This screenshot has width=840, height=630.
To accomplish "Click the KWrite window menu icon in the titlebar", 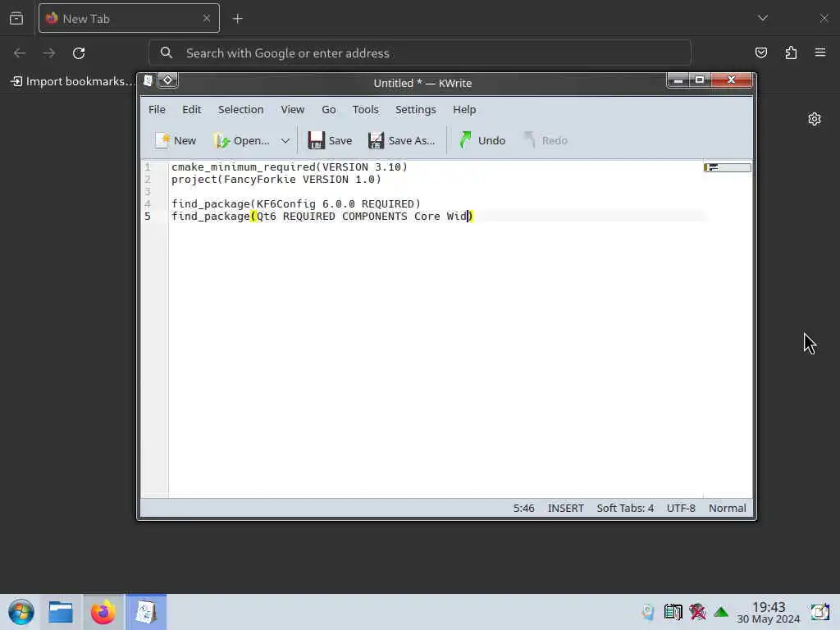I will [x=148, y=80].
